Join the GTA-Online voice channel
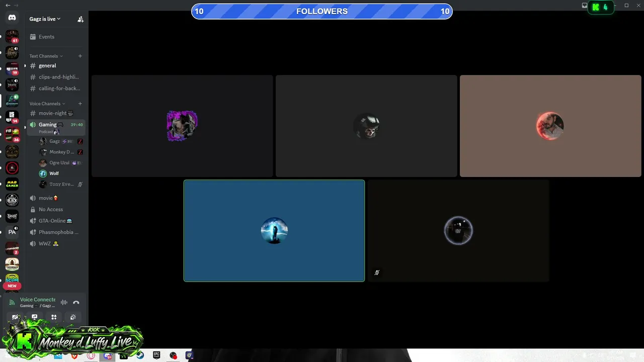Image resolution: width=644 pixels, height=362 pixels. click(55, 221)
